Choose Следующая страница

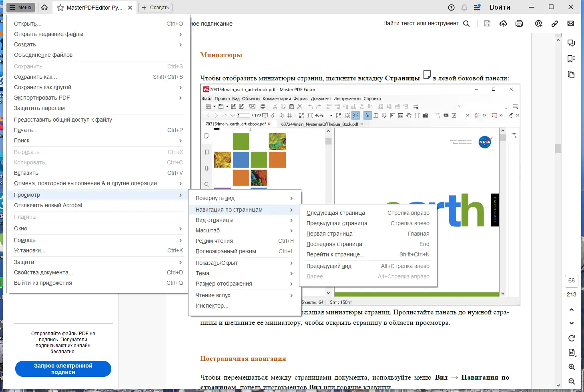coord(368,213)
